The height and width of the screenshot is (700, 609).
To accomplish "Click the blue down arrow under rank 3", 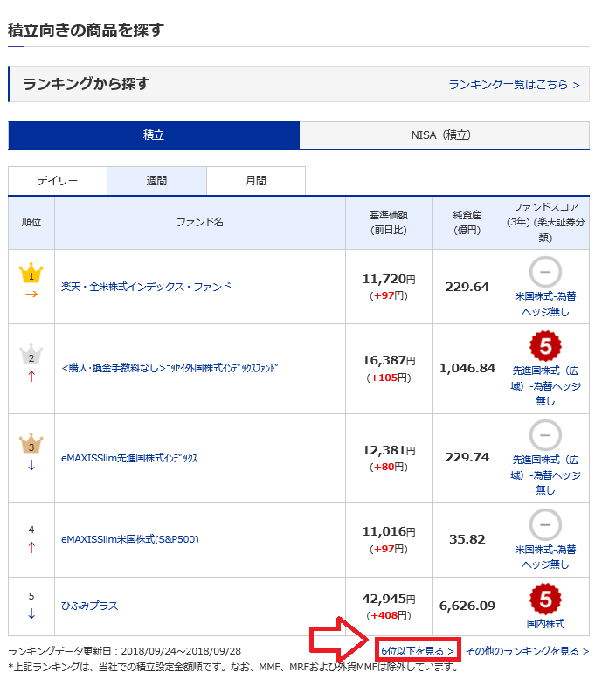I will (31, 465).
